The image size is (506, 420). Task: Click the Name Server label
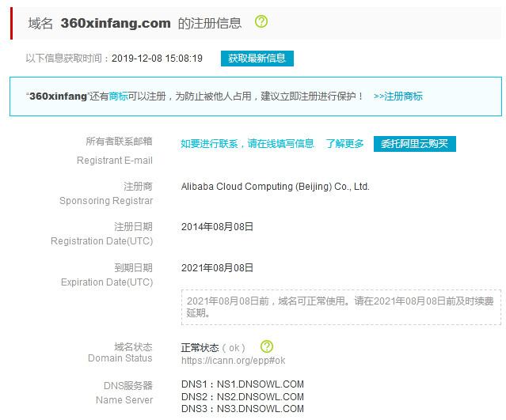point(124,399)
